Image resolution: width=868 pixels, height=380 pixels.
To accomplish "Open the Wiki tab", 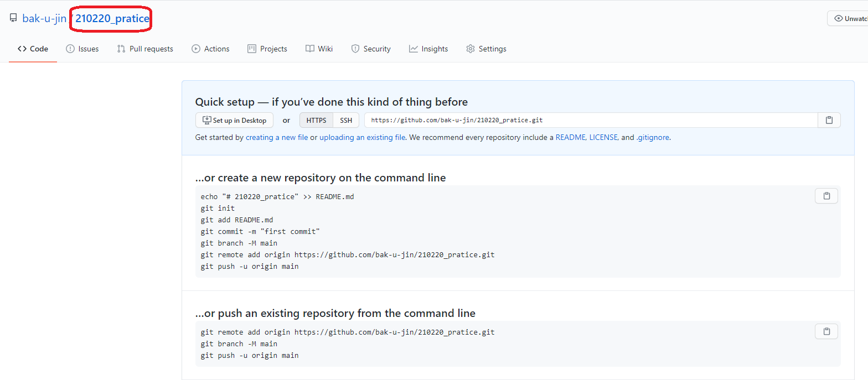I will (319, 49).
